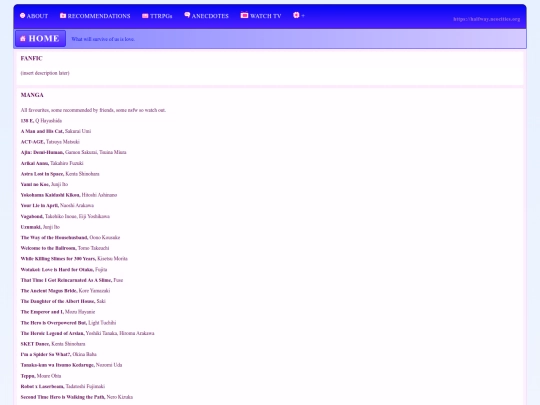Click the site URL link in the header

486,19
